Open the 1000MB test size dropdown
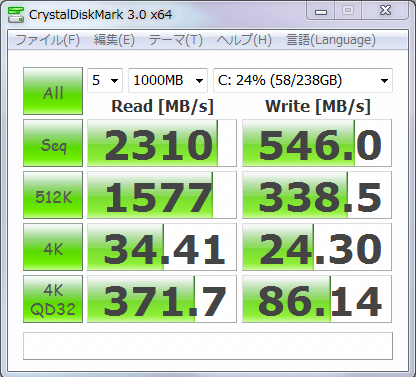The image size is (416, 377). pos(168,80)
